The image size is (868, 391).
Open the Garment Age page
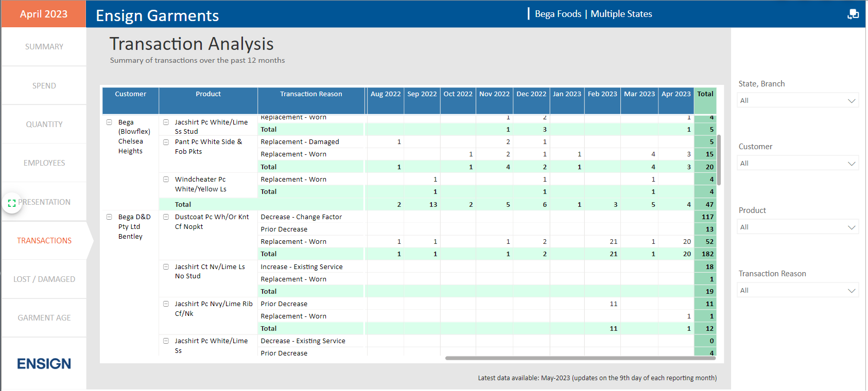(44, 318)
